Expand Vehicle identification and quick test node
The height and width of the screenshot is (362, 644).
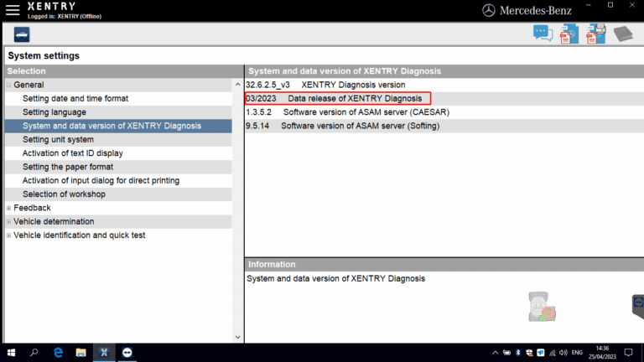[8, 235]
